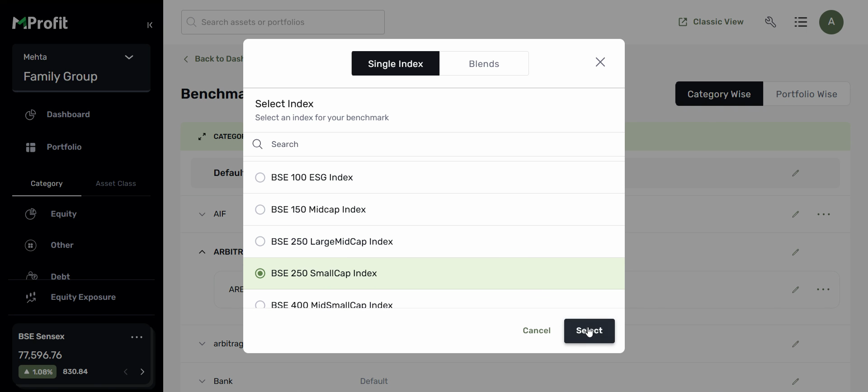
Task: Confirm with the Select button
Action: pos(589,331)
